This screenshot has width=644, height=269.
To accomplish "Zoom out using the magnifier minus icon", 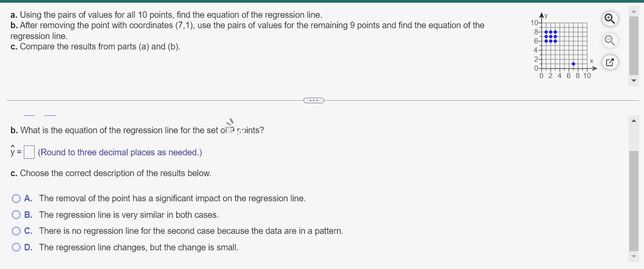I will (609, 40).
